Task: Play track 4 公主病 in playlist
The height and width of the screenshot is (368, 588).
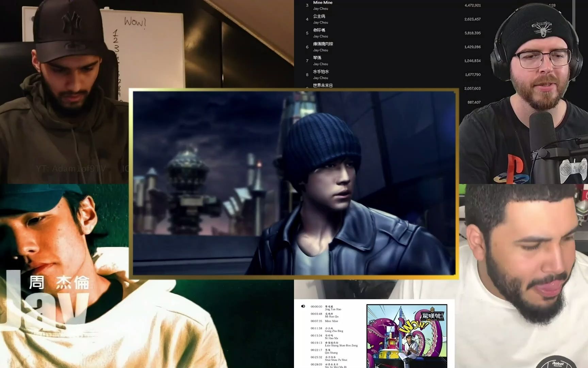Action: [319, 16]
